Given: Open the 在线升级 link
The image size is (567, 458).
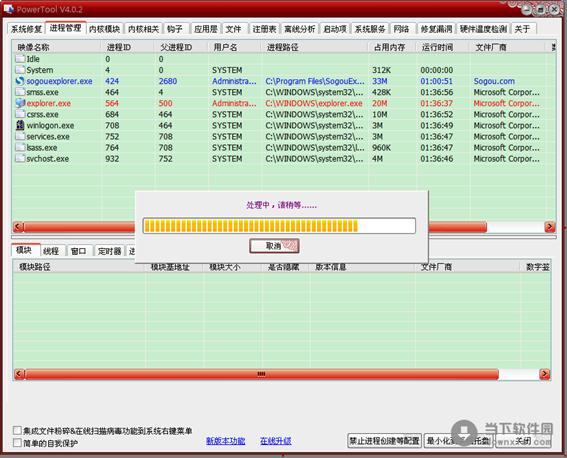Looking at the screenshot, I should click(276, 441).
